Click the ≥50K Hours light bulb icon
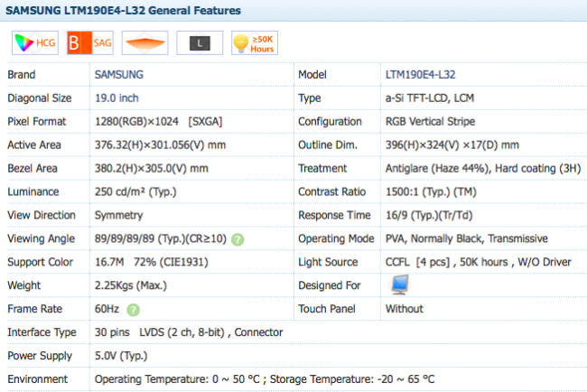587x392 pixels. tap(253, 42)
